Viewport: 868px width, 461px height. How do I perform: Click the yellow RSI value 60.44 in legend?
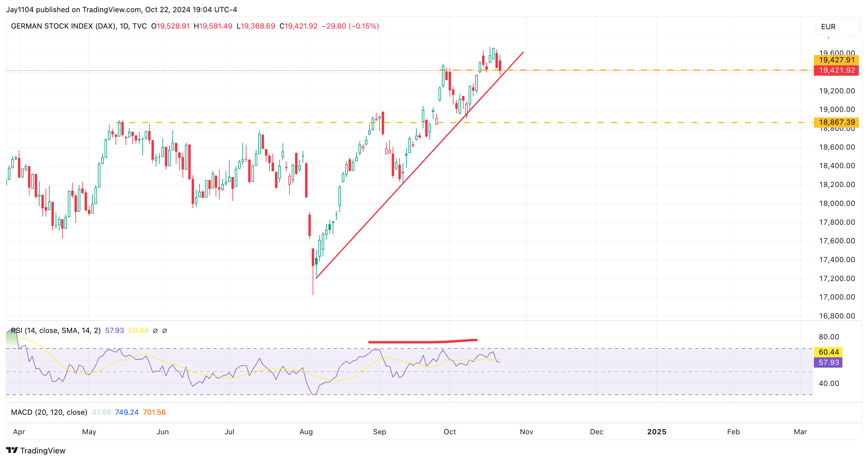pos(138,331)
